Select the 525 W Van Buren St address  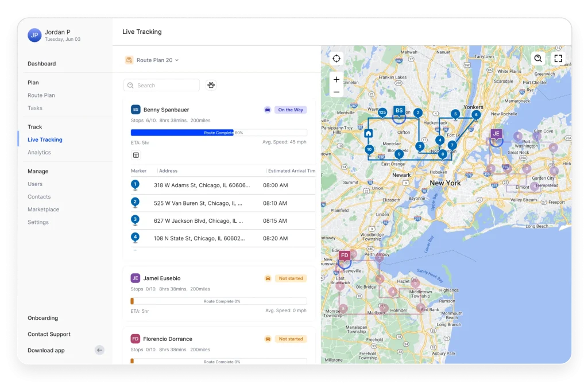(x=198, y=203)
